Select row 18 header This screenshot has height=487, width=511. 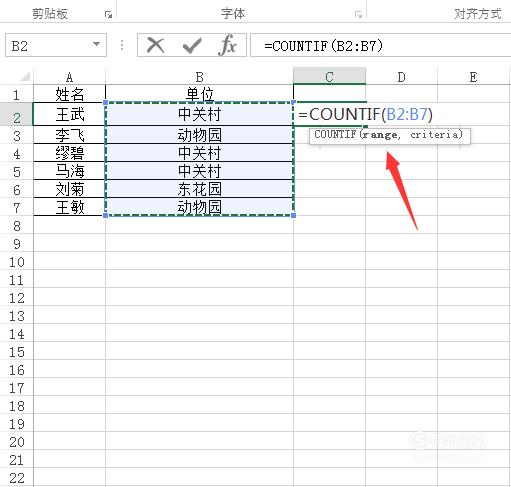(17, 406)
